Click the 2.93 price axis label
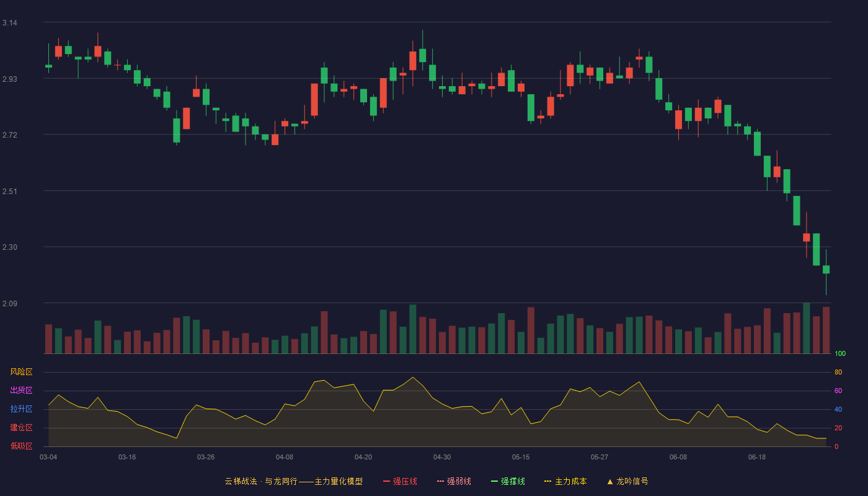 pos(10,79)
